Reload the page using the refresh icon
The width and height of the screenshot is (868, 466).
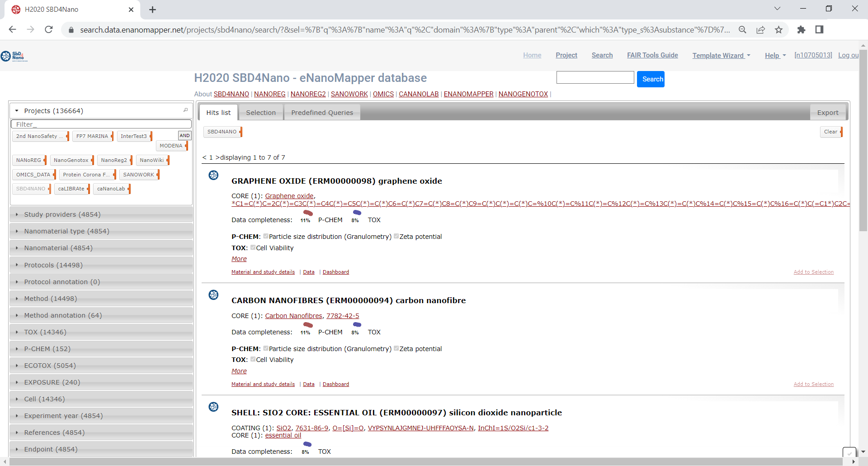click(x=49, y=30)
